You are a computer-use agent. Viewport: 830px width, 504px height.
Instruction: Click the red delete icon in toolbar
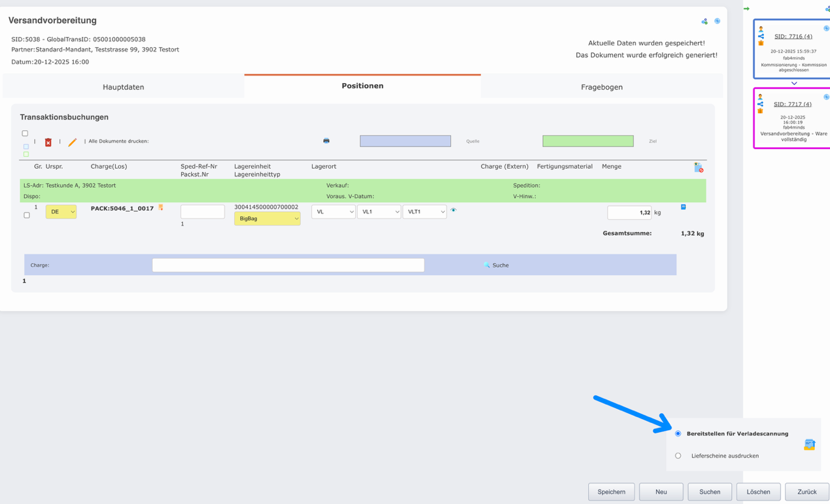point(48,142)
